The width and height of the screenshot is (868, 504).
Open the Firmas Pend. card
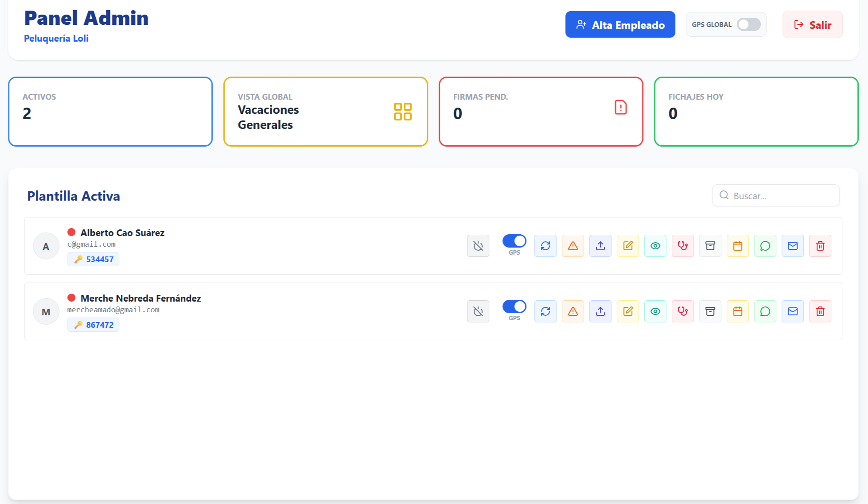click(540, 112)
